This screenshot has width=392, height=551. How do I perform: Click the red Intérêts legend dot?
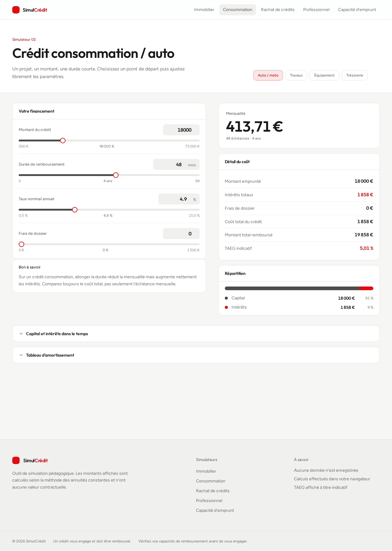[x=226, y=307]
